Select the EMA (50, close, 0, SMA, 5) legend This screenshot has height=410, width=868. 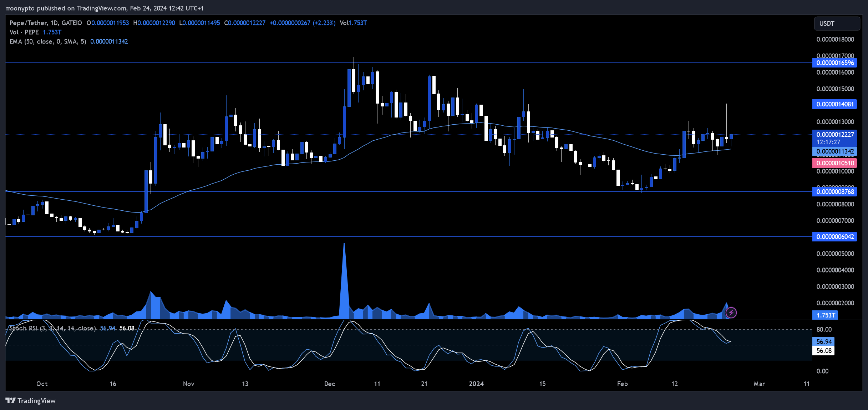click(48, 41)
